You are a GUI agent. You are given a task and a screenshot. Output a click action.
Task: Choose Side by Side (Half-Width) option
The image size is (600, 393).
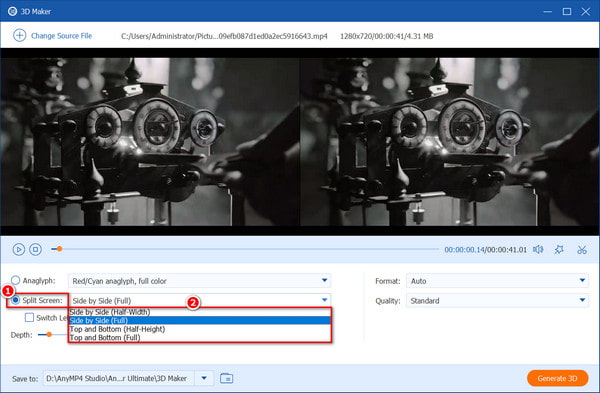(x=200, y=312)
